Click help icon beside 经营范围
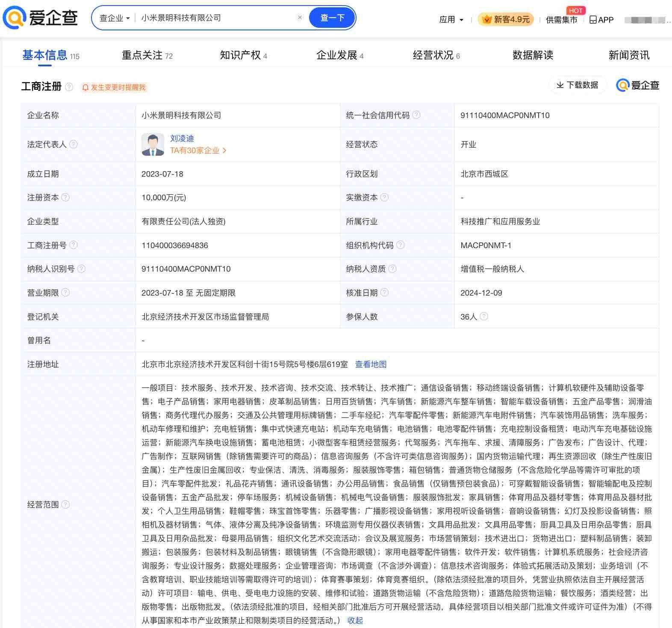672x628 pixels. 65,504
